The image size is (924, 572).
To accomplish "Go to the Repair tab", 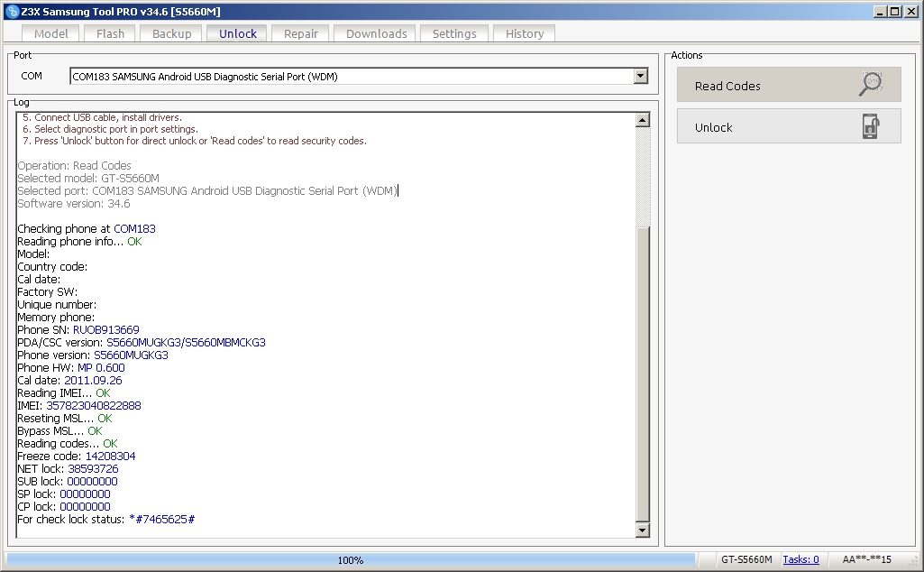I will [300, 33].
